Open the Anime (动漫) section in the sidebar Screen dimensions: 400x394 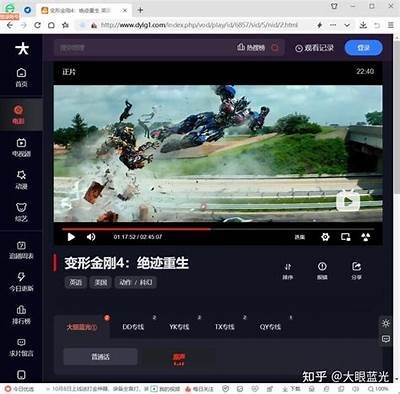click(x=21, y=179)
